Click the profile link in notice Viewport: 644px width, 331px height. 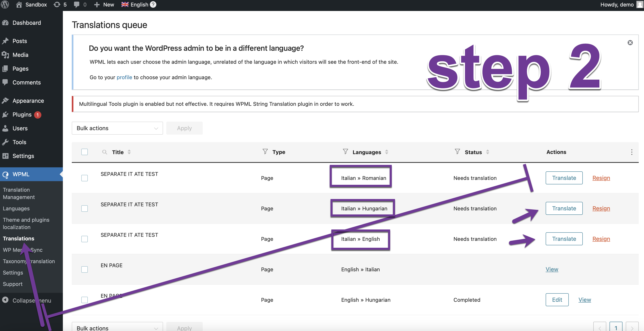click(x=124, y=77)
